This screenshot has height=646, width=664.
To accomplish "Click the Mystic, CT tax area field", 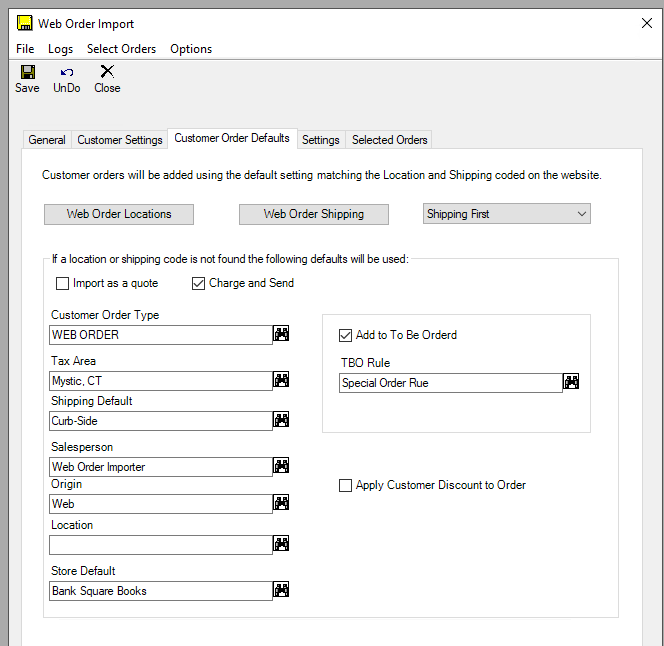I will tap(161, 381).
